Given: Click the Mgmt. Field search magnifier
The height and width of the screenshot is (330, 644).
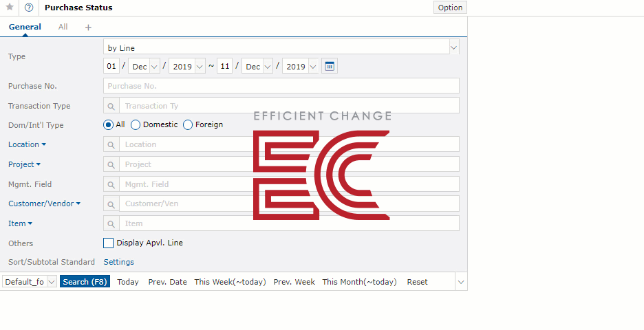Looking at the screenshot, I should pyautogui.click(x=111, y=184).
